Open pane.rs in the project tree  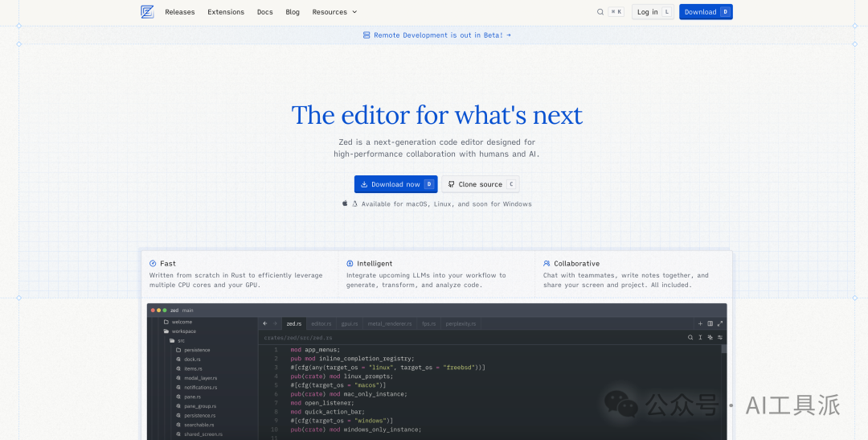[x=193, y=397]
